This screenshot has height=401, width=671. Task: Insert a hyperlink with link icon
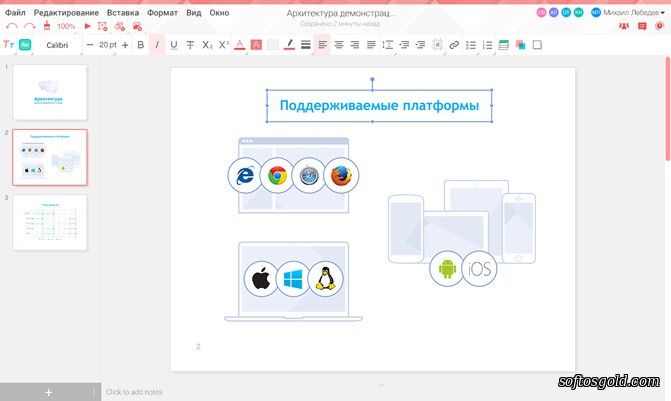tap(454, 45)
